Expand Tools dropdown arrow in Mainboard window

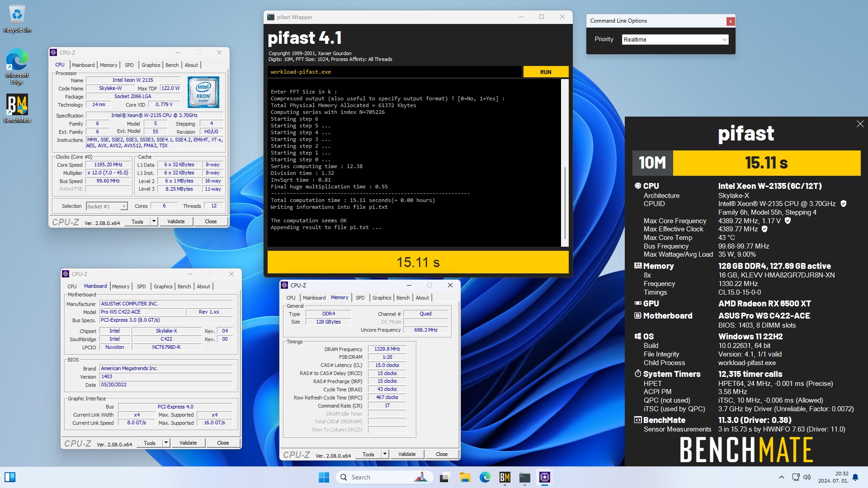point(166,443)
